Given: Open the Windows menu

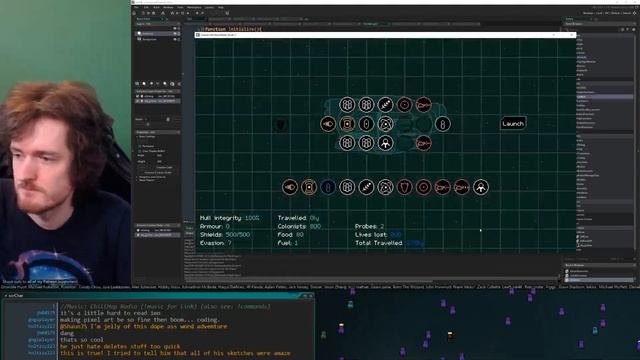Looking at the screenshot, I should click(x=168, y=7).
